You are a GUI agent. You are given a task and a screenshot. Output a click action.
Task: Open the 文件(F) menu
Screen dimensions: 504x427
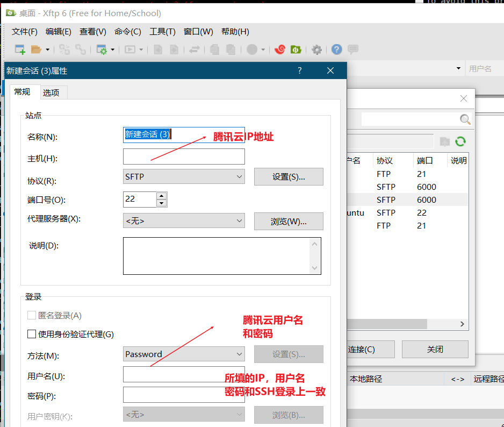click(24, 32)
